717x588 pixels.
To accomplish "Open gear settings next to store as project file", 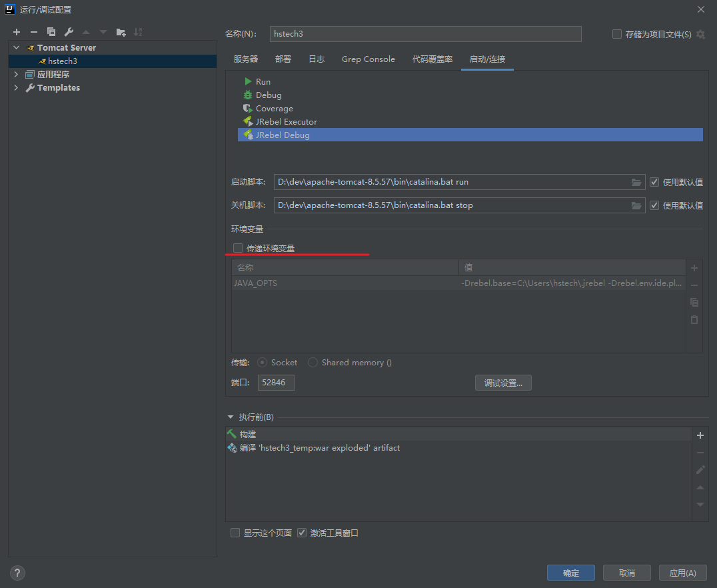I will click(700, 34).
